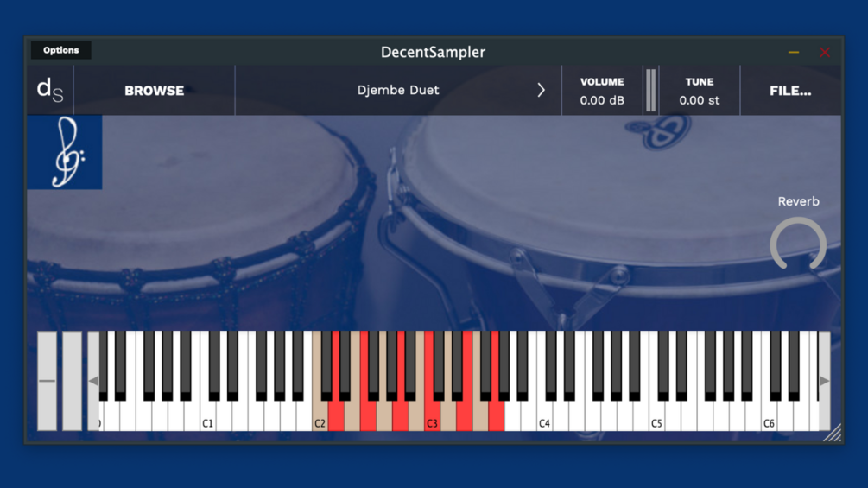
Task: Click the treble clef library logo
Action: click(x=65, y=152)
